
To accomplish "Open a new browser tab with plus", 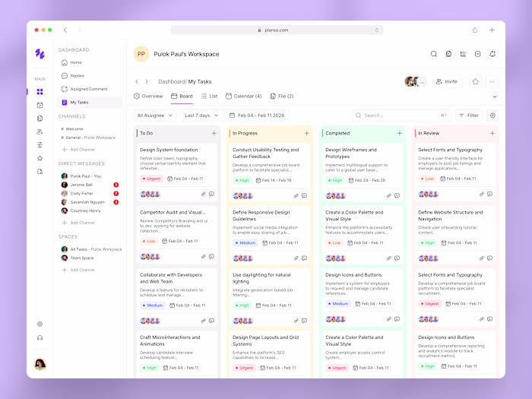I will tap(492, 30).
